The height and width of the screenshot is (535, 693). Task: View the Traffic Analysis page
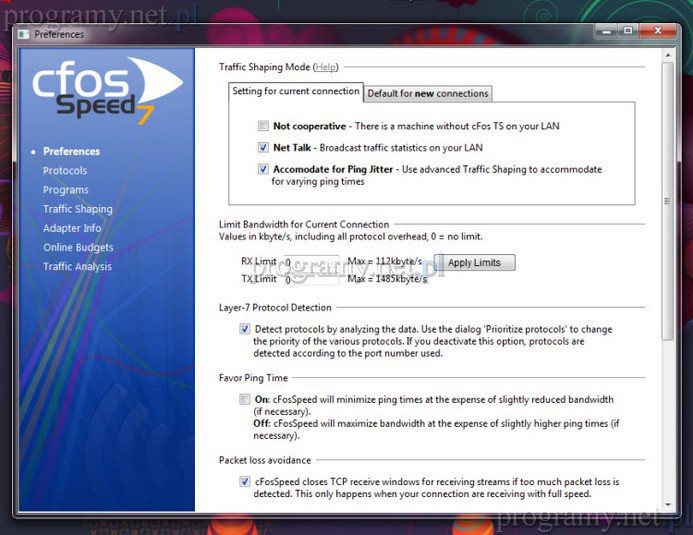[x=77, y=267]
